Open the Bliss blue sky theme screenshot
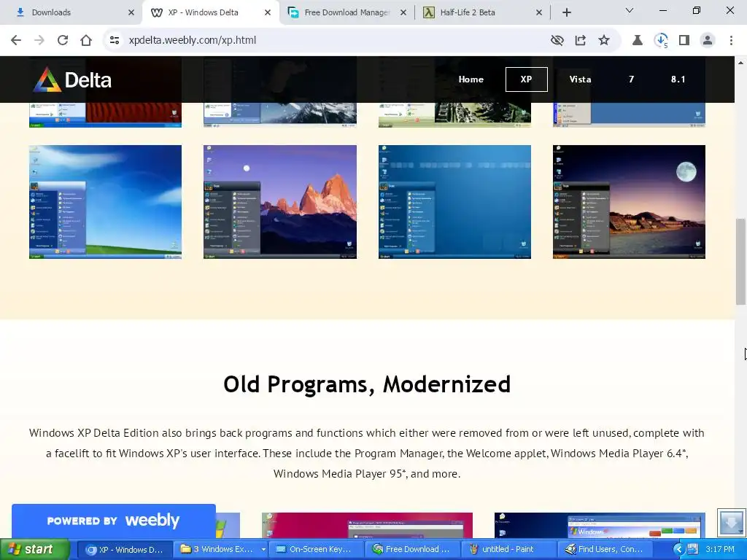Image resolution: width=747 pixels, height=560 pixels. pos(105,202)
